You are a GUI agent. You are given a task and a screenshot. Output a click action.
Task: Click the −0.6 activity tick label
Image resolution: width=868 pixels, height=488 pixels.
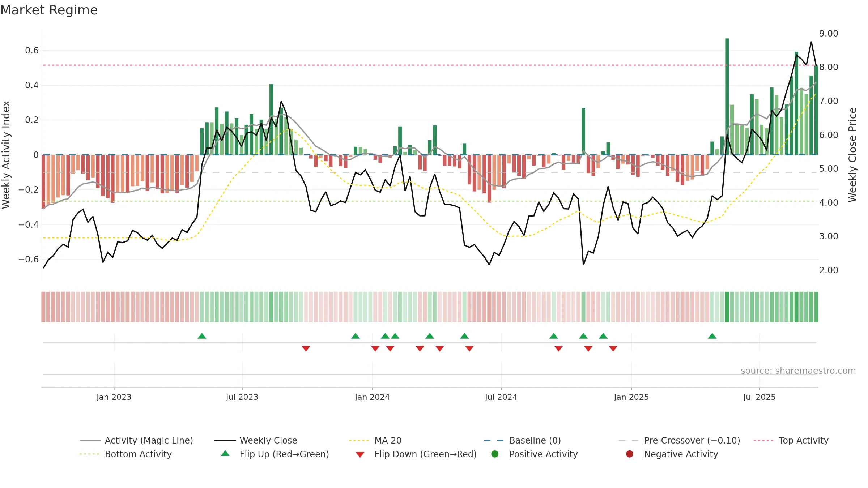29,259
